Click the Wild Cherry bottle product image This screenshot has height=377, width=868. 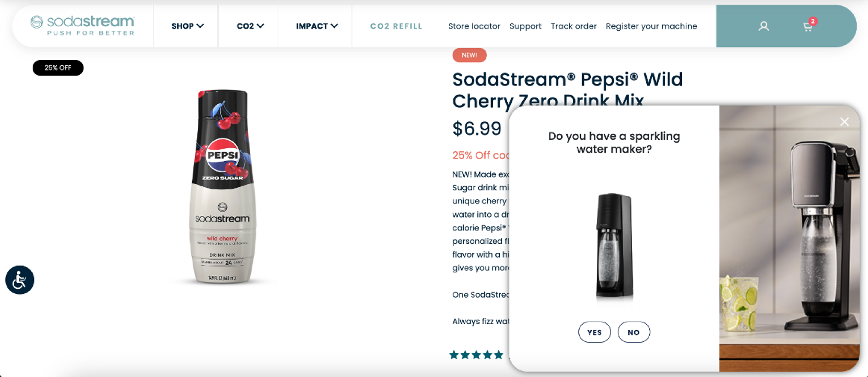pyautogui.click(x=222, y=189)
